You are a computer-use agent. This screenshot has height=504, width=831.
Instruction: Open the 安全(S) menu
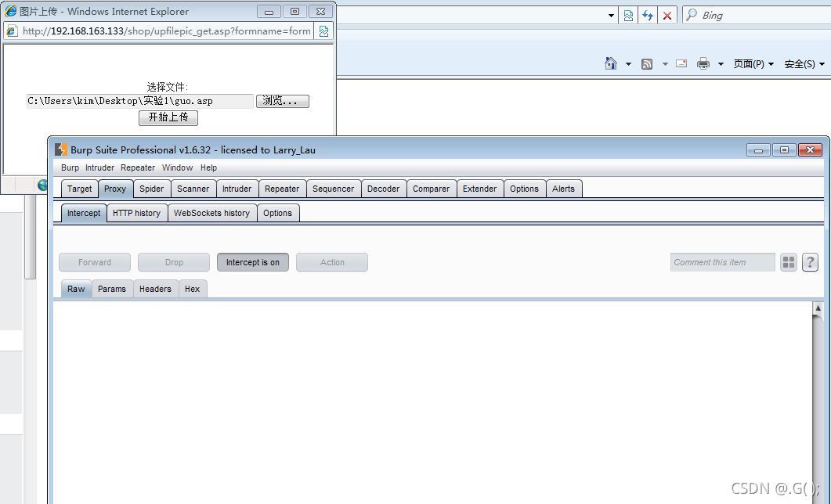(x=804, y=64)
